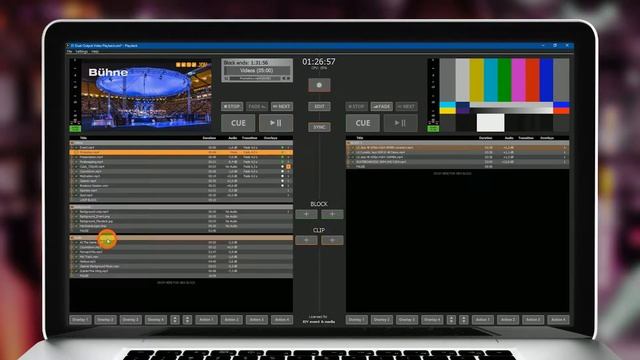The image size is (640, 360).
Task: Collapse the block header in the right playlist
Action: pos(349,143)
